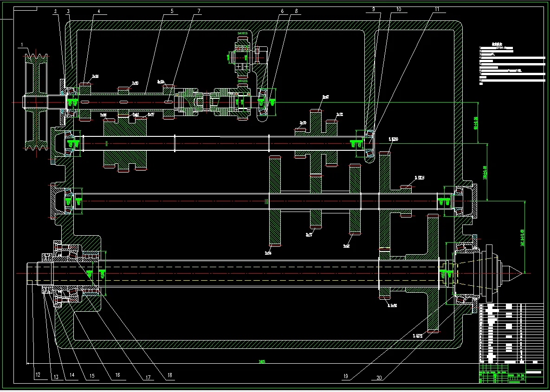Select part number label 10
Viewport: 550px width, 392px height.
399,9
